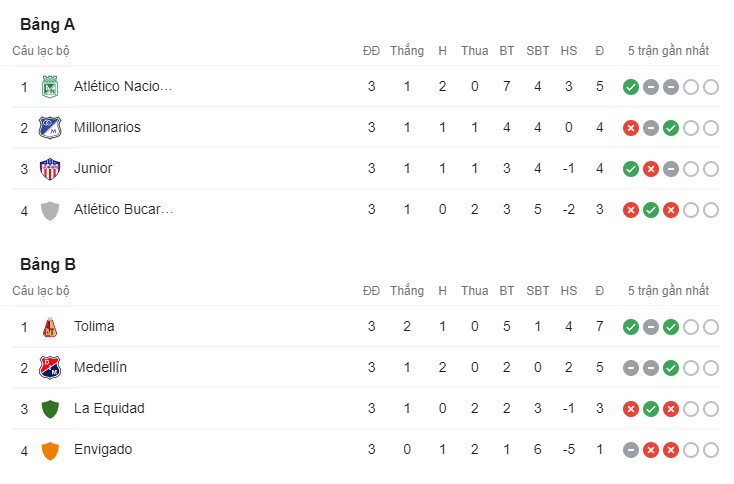The image size is (734, 484).
Task: Click the Atlético Bucaramanga gray shield icon
Action: click(49, 210)
